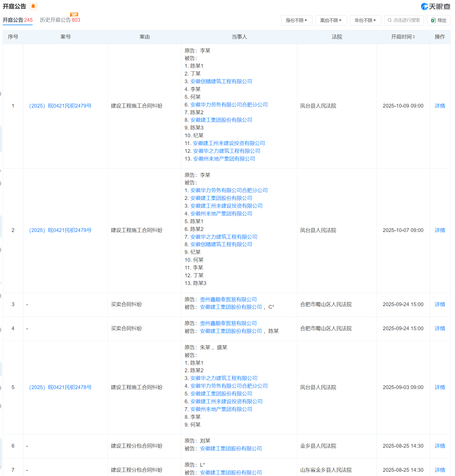455x476 pixels.
Task: Click the notification bell beside 开庭公告
Action: pyautogui.click(x=33, y=6)
